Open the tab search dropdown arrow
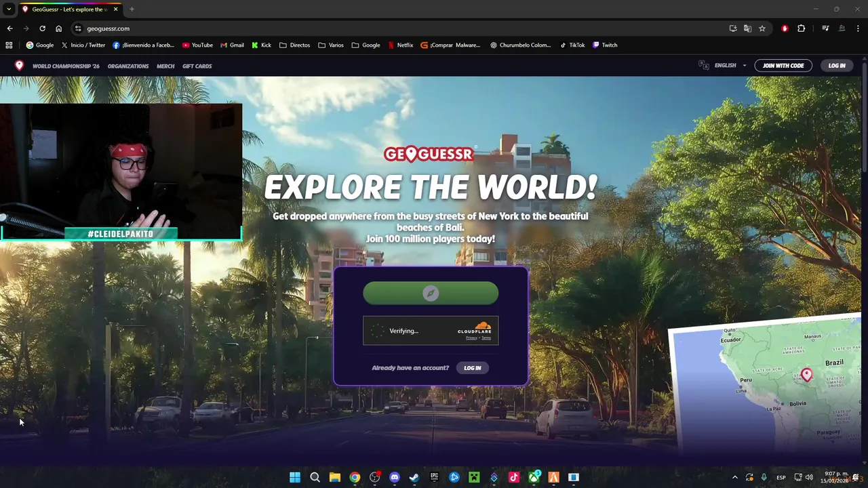Image resolution: width=868 pixels, height=488 pixels. [x=9, y=9]
